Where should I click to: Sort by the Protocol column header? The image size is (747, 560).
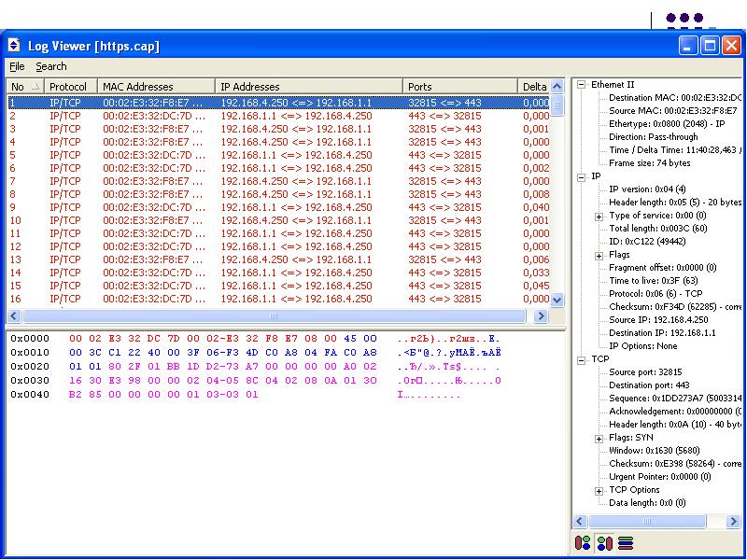68,87
